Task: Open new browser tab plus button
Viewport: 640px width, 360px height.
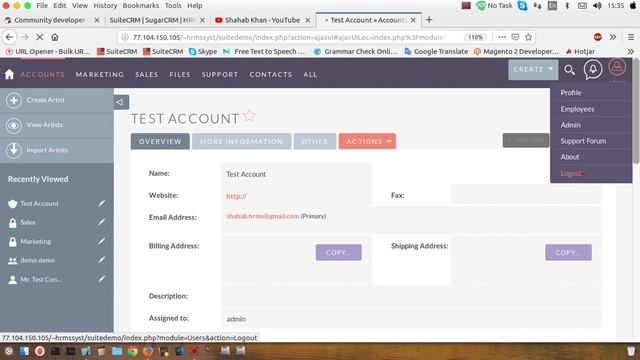Action: point(429,20)
